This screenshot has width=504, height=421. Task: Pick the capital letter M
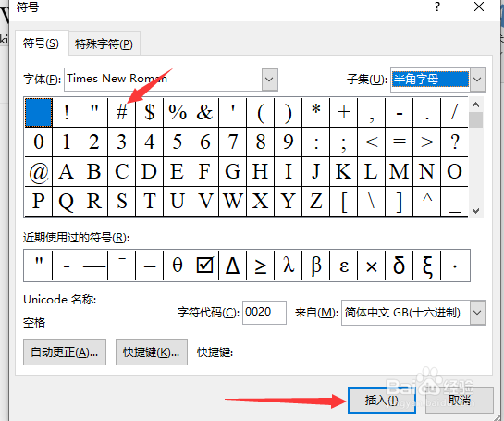pos(400,172)
